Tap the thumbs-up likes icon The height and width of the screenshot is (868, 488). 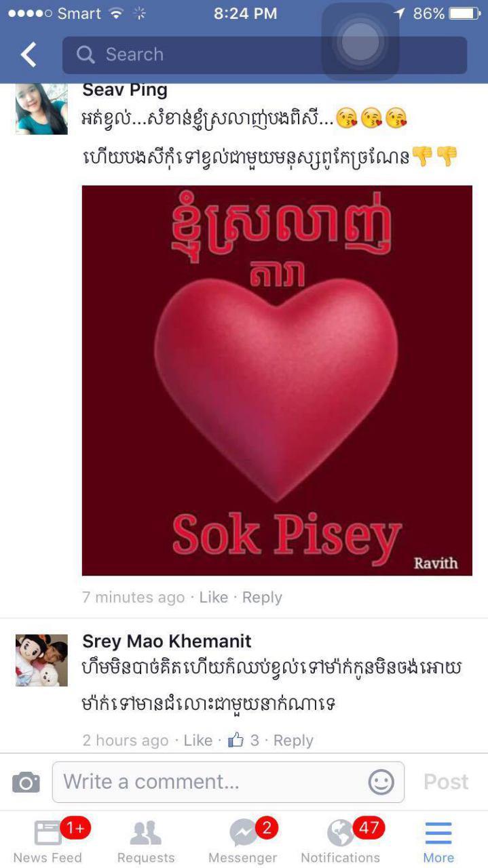(236, 740)
